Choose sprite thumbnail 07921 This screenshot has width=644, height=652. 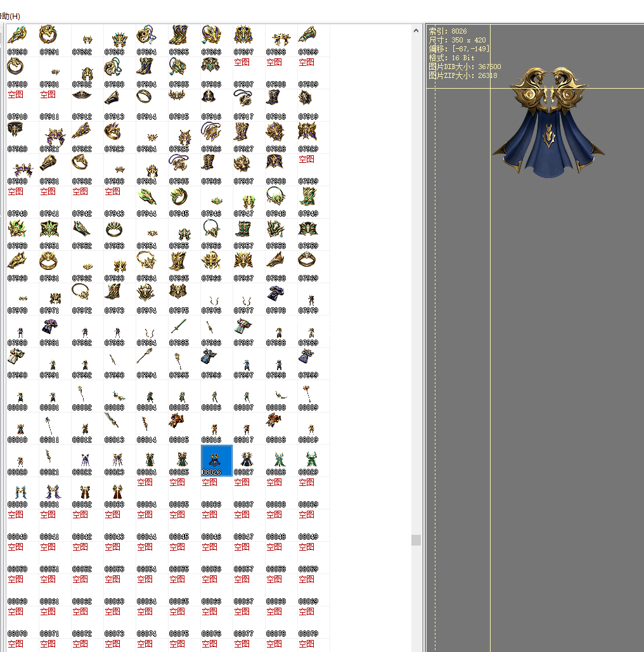click(x=55, y=137)
